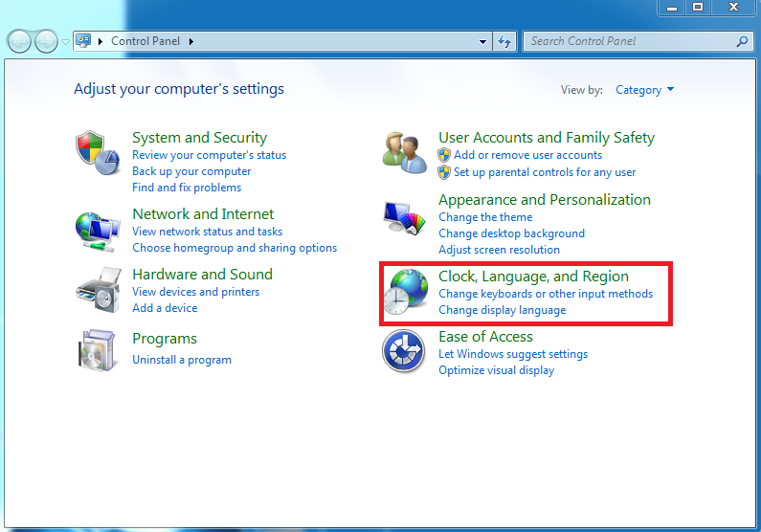Open Network and Internet heading
Viewport: 761px width, 532px height.
(203, 214)
